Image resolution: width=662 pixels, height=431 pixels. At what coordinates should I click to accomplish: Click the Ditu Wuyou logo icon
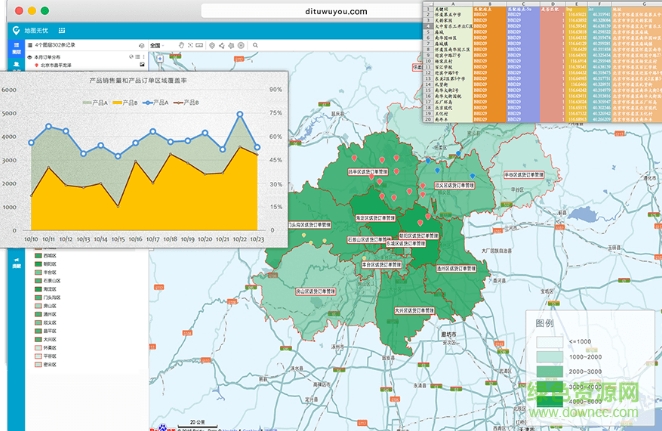tap(16, 31)
